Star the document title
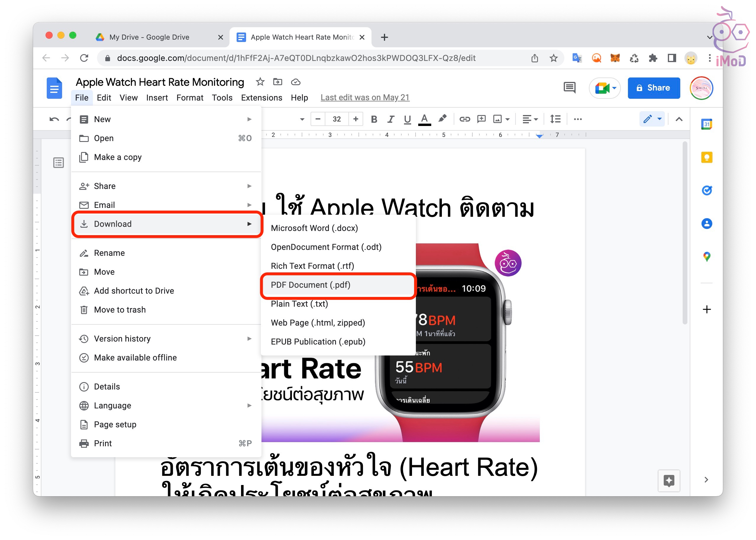Image resolution: width=756 pixels, height=540 pixels. pyautogui.click(x=260, y=82)
